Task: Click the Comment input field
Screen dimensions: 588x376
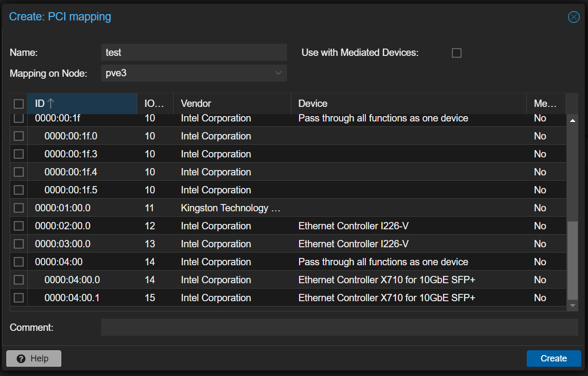Action: (339, 327)
